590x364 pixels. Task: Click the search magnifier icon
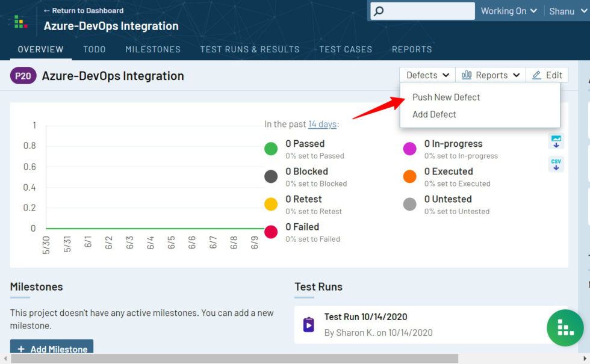point(378,11)
